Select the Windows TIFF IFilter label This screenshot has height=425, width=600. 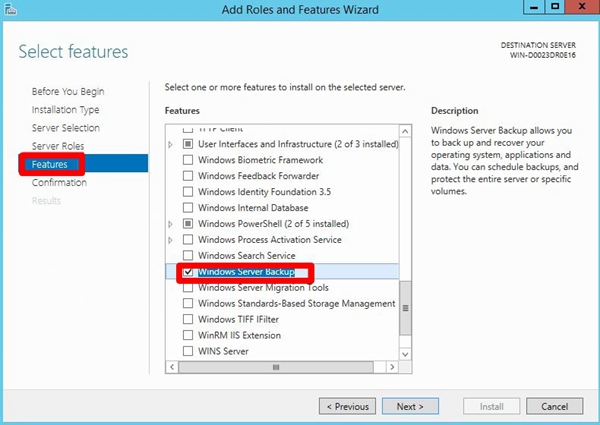[238, 319]
